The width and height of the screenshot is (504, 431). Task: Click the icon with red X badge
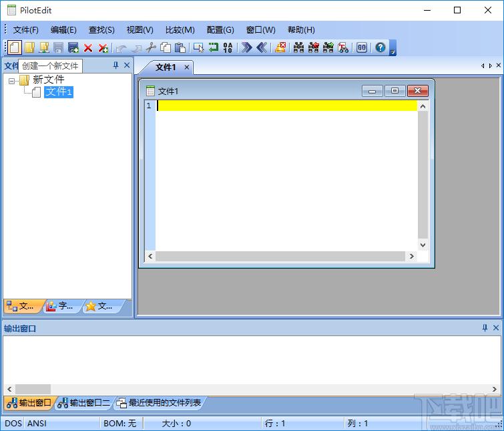pyautogui.click(x=280, y=47)
